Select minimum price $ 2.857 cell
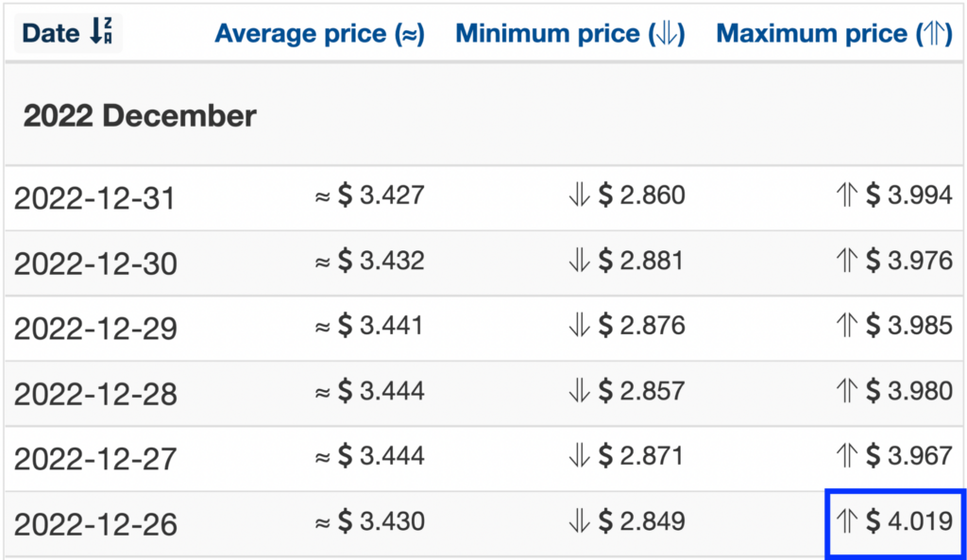Image resolution: width=967 pixels, height=560 pixels. pos(627,391)
